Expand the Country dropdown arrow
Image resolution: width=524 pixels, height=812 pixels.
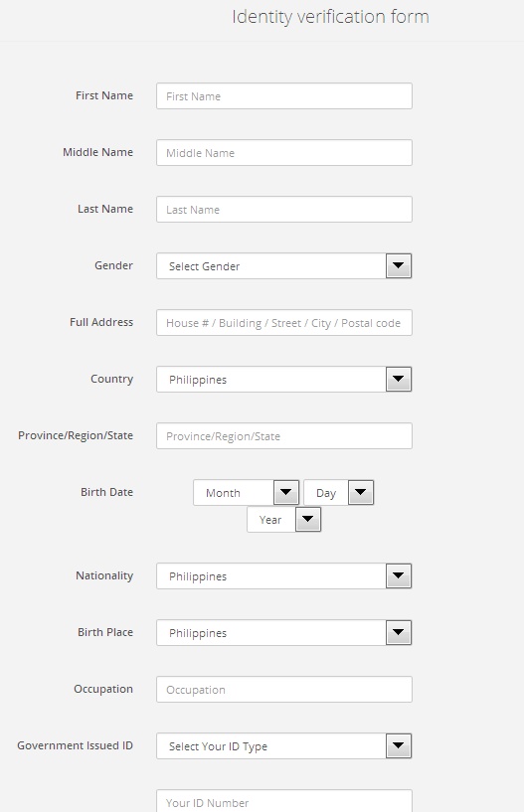click(x=398, y=379)
